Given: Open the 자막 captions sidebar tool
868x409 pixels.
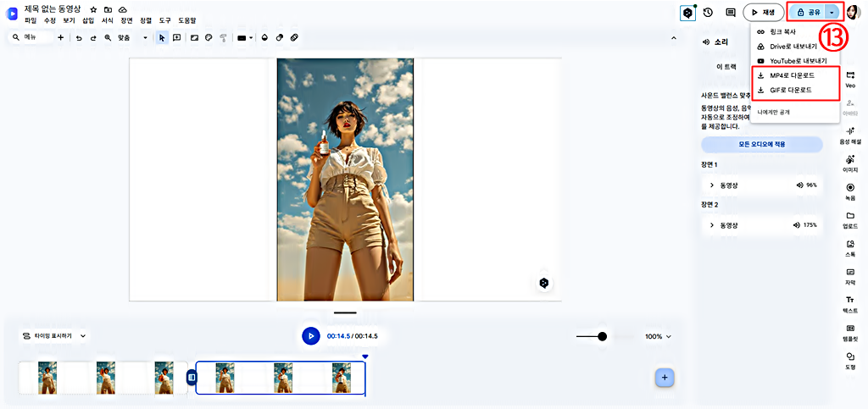Looking at the screenshot, I should tap(850, 276).
